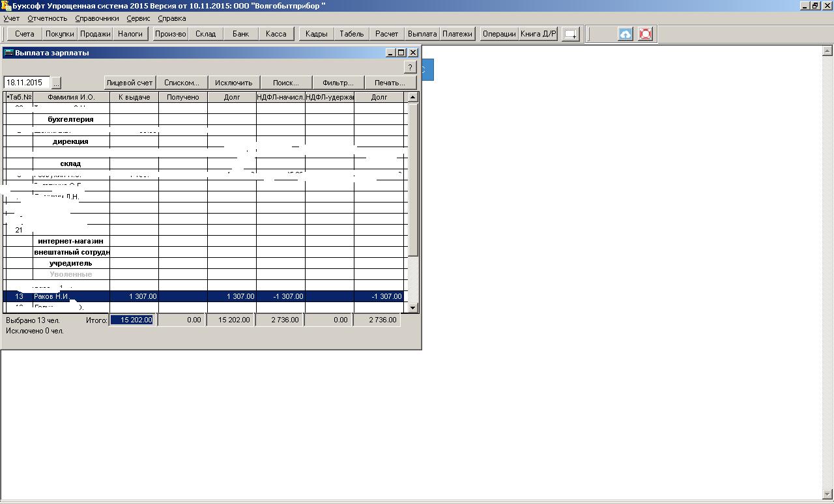Open the Касса toolbar section
834x504 pixels.
click(276, 34)
